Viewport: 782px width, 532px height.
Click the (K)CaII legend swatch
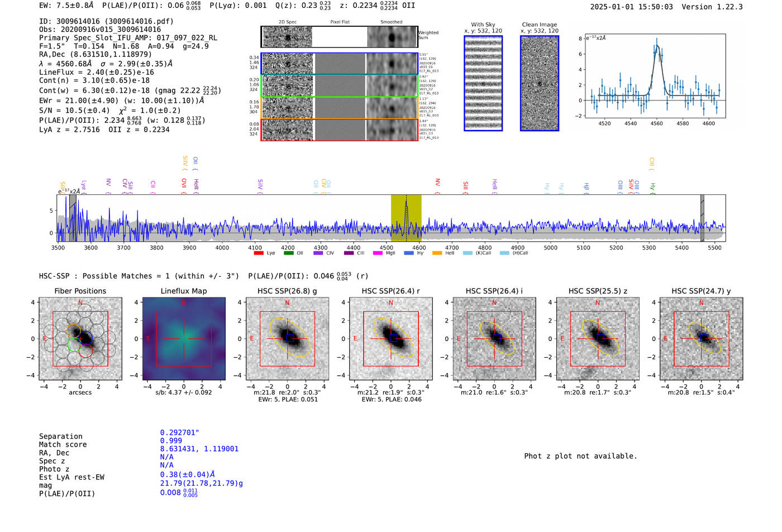pos(468,253)
